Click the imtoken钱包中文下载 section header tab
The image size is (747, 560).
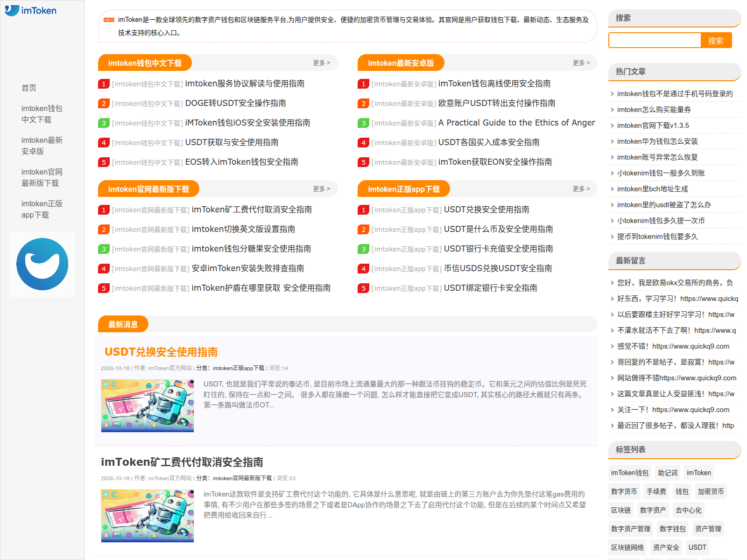(x=145, y=63)
